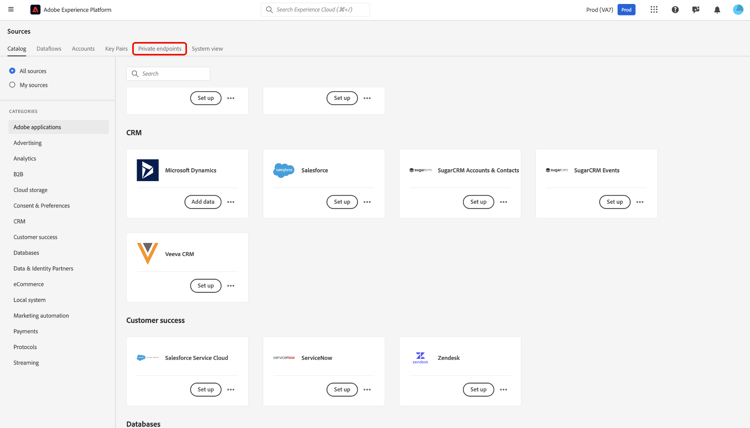Select the Advertising category

[27, 143]
